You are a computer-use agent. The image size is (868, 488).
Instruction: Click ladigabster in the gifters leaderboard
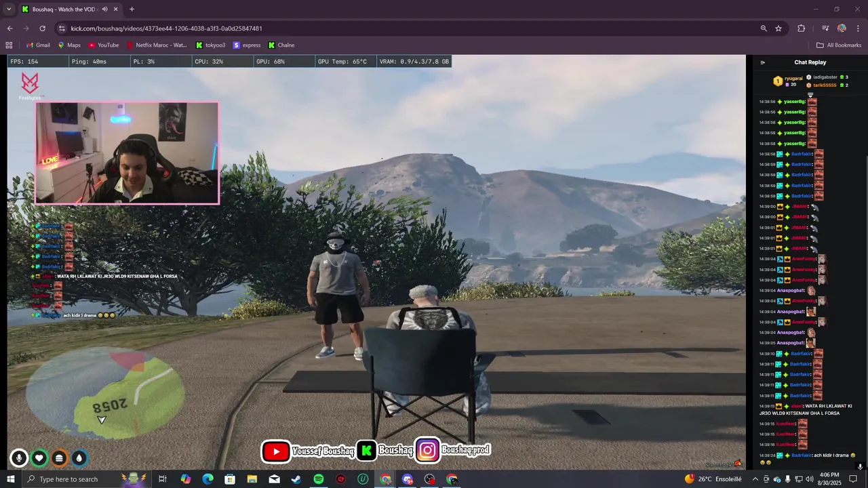pyautogui.click(x=827, y=77)
